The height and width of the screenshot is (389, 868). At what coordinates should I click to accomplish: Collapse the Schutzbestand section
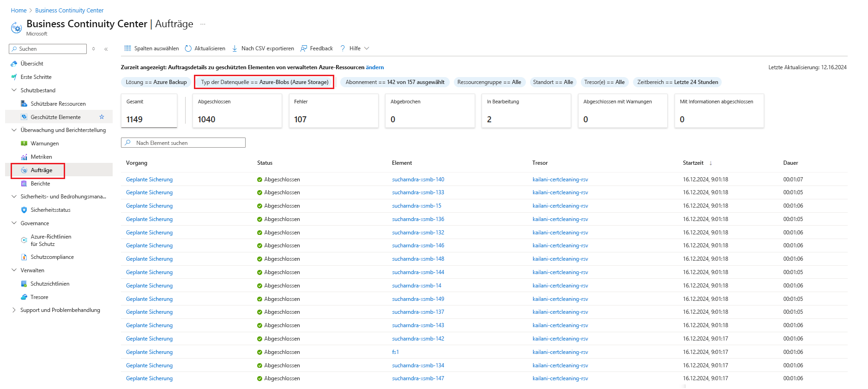[x=14, y=90]
